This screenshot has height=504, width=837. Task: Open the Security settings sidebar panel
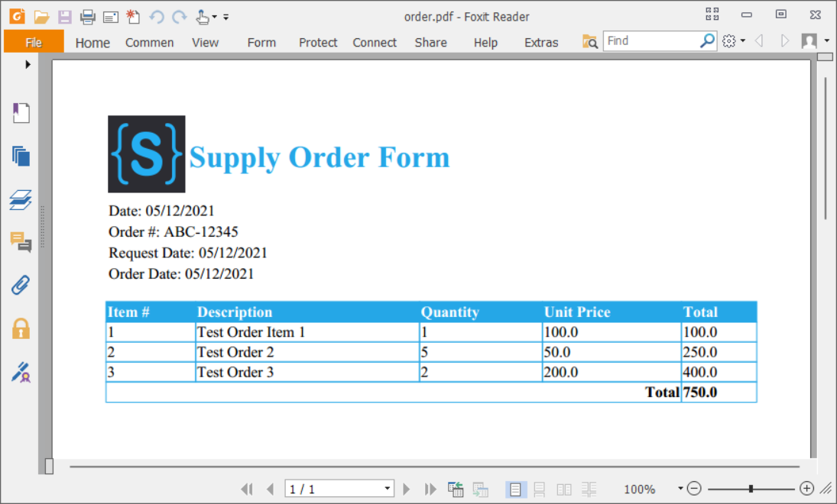tap(21, 328)
